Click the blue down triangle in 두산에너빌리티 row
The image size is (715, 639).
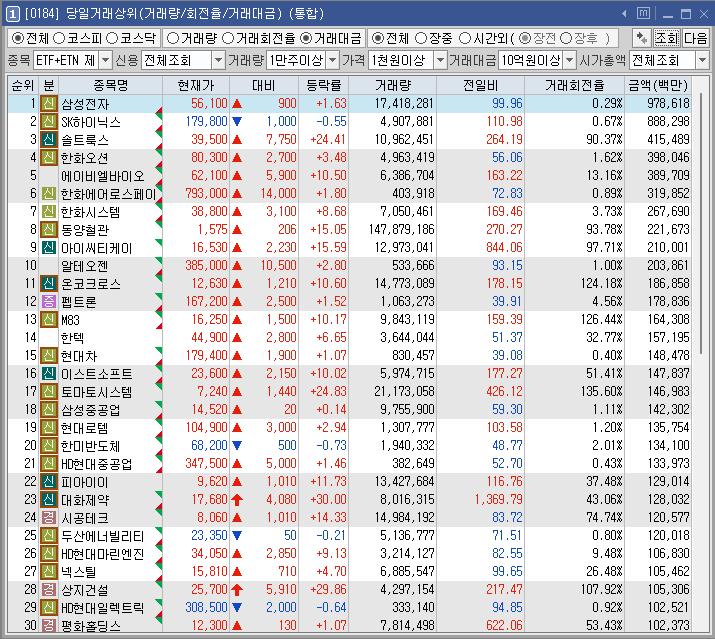tap(237, 535)
